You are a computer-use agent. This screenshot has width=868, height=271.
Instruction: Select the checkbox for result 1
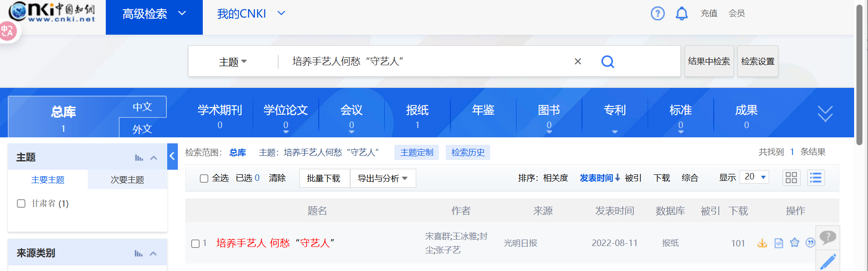[195, 244]
